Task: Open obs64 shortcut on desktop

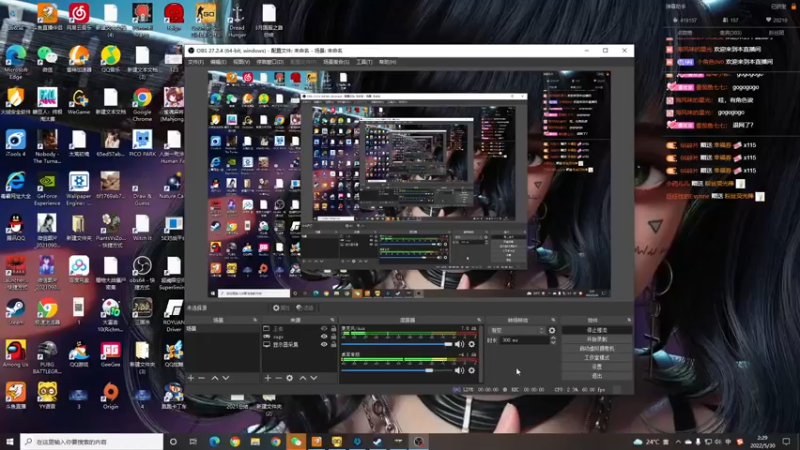Action: click(142, 273)
